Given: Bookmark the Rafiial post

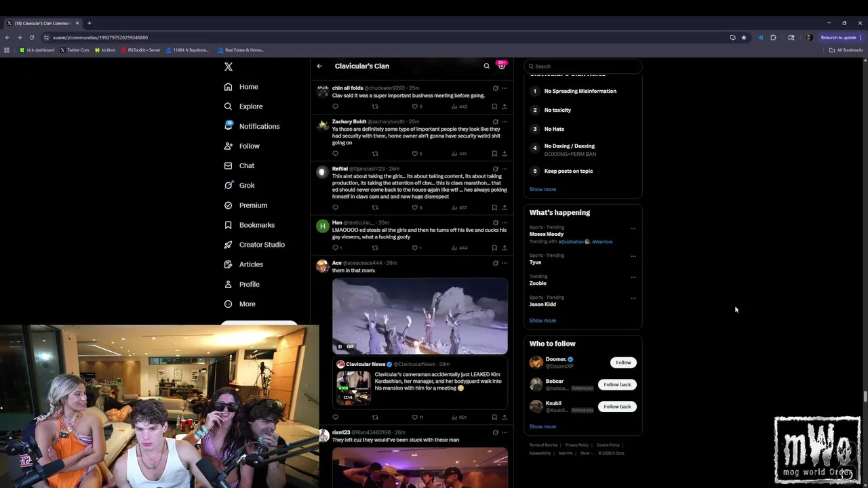Looking at the screenshot, I should pyautogui.click(x=494, y=207).
